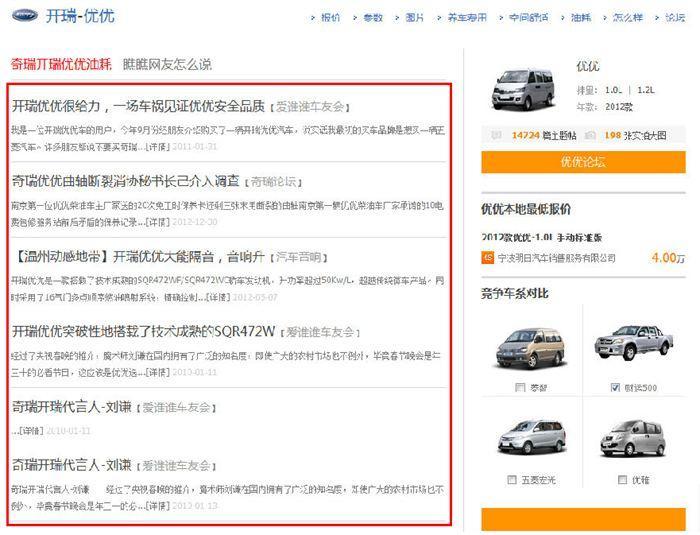Image resolution: width=700 pixels, height=535 pixels.
Task: Click the beige minivan competitor thumbnail
Action: [530, 348]
